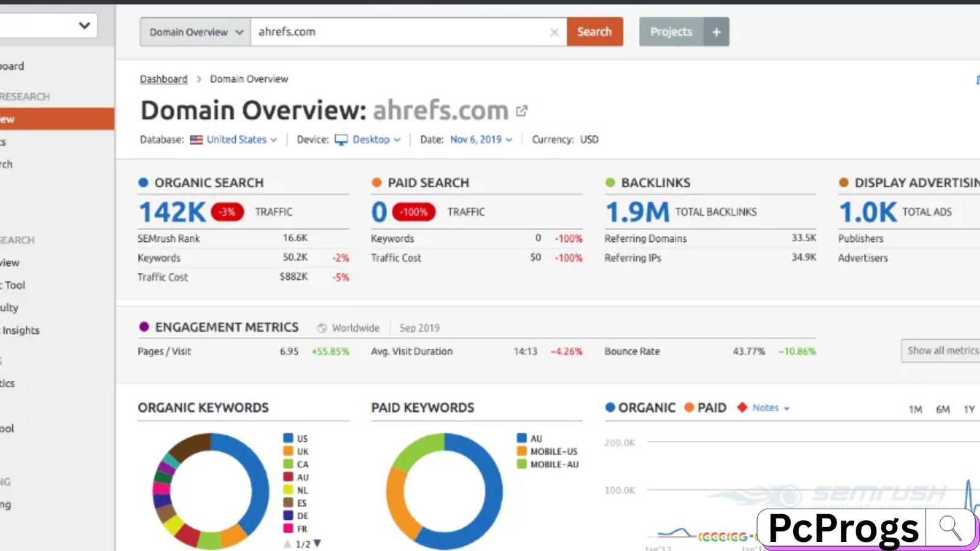The width and height of the screenshot is (980, 551).
Task: Select the 6M chart range
Action: tap(943, 409)
